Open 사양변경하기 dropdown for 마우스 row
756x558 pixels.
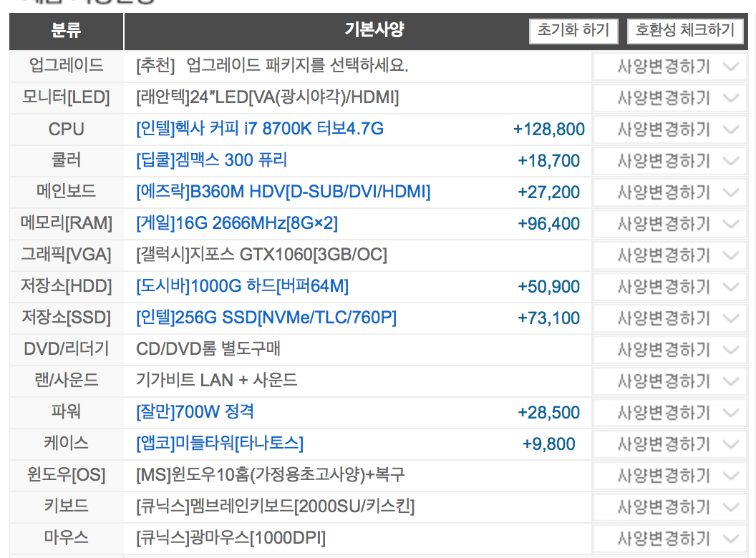coord(669,539)
